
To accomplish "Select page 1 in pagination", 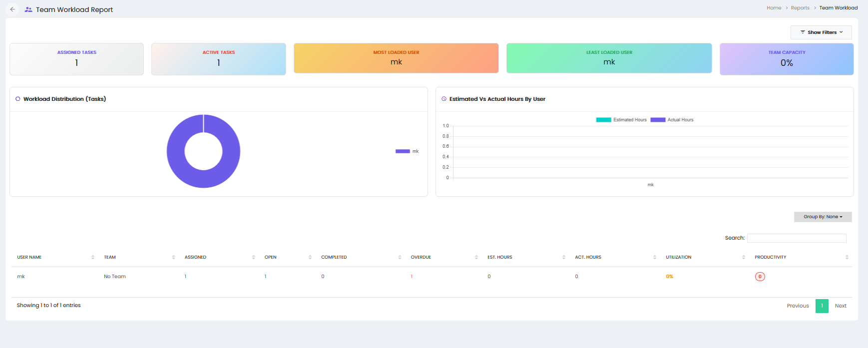I will coord(822,306).
